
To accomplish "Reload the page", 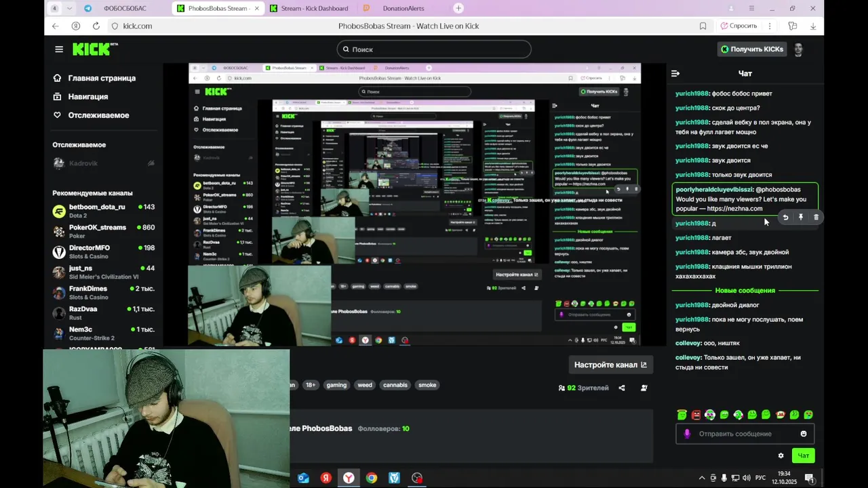I will [x=96, y=26].
